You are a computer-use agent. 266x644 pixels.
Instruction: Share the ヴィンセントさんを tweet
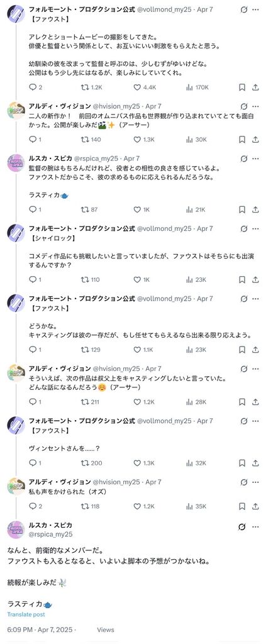(x=255, y=463)
